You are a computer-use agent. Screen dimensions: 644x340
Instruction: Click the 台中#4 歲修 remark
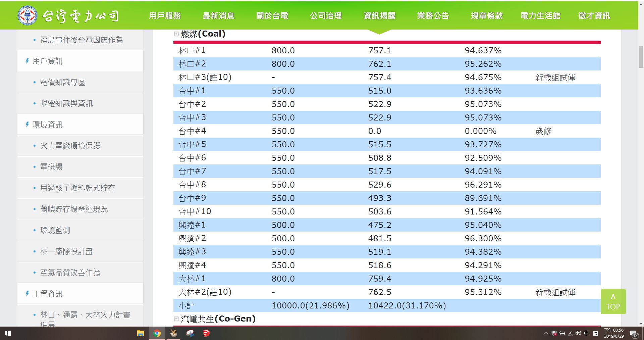coord(543,131)
